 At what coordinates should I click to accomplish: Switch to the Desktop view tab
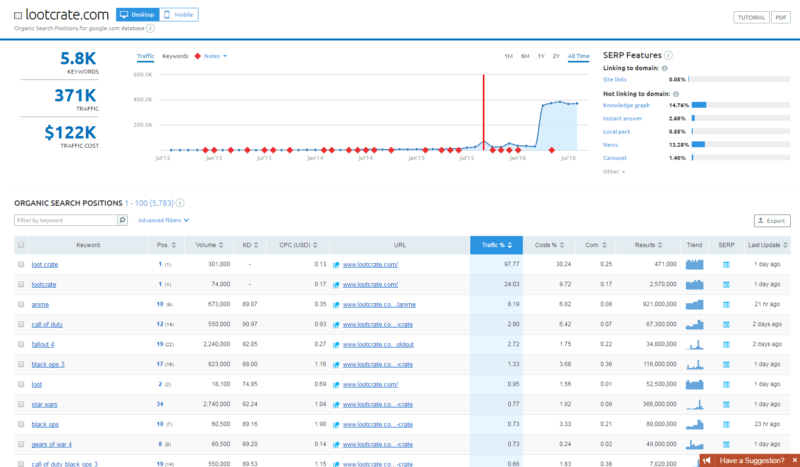click(137, 15)
